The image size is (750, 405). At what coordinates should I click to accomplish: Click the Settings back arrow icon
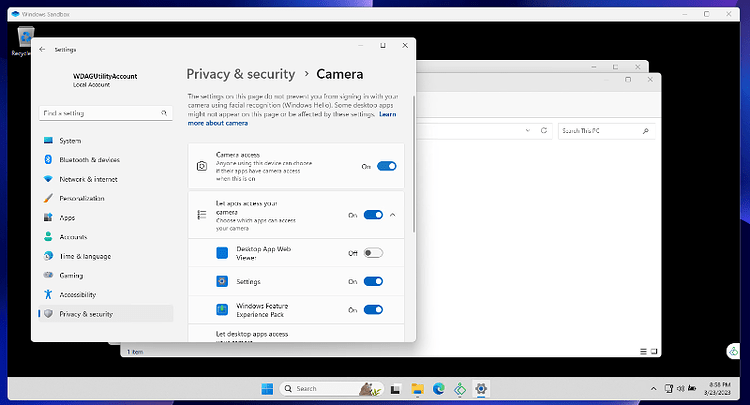(42, 49)
